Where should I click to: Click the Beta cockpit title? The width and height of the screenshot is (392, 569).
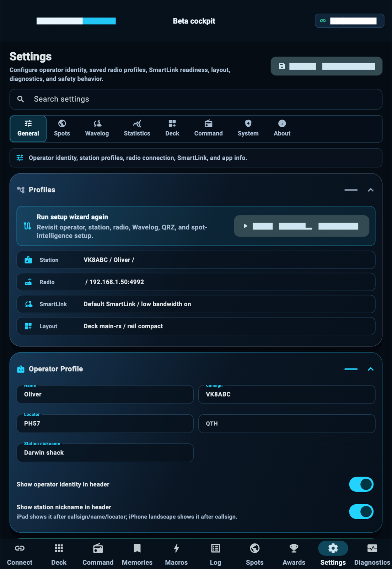(194, 21)
